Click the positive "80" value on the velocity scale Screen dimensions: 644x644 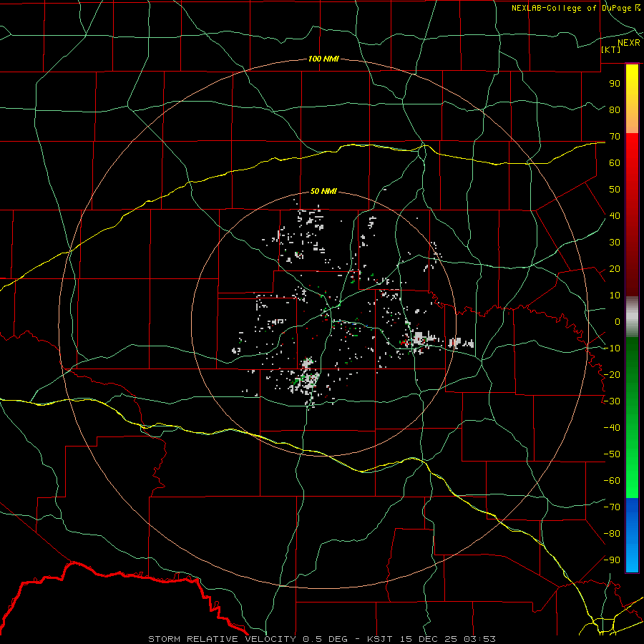pos(615,110)
